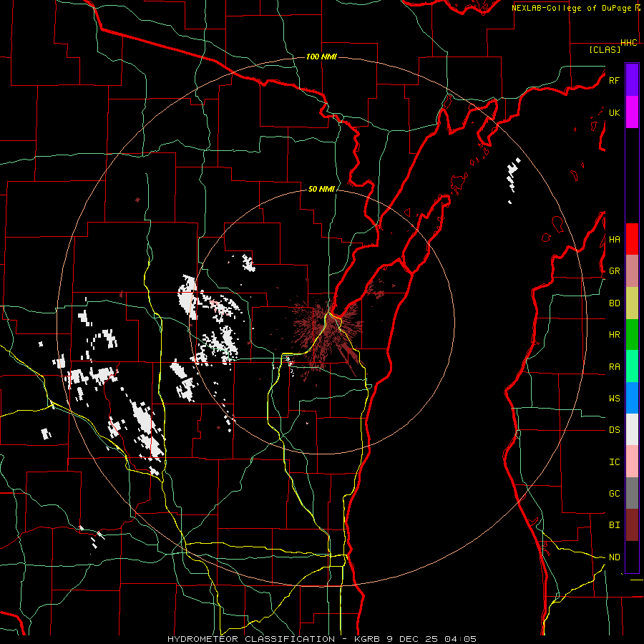Click the HA legend label
Image resolution: width=644 pixels, height=644 pixels.
tap(614, 239)
